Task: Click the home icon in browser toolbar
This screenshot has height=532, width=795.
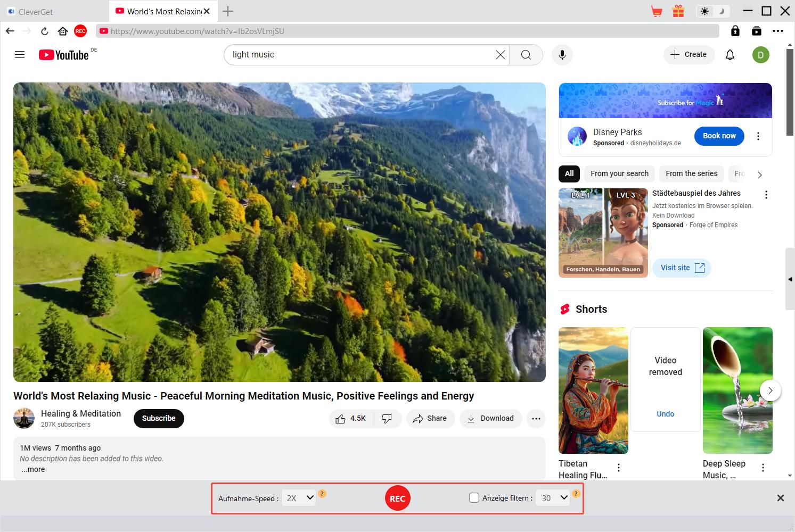Action: coord(63,31)
